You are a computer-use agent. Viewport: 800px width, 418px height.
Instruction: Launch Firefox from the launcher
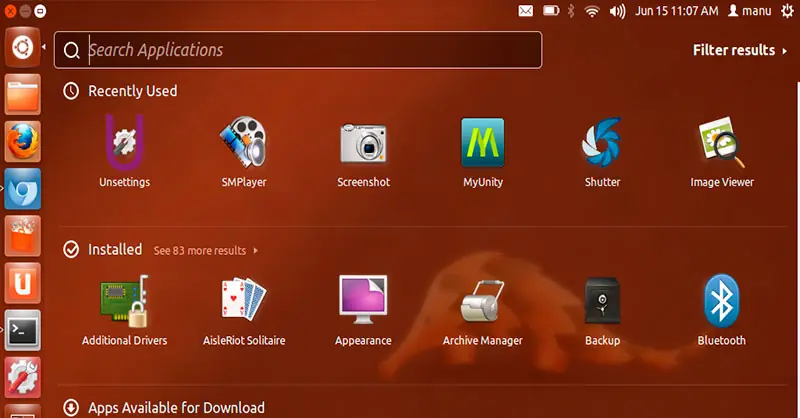pos(22,141)
